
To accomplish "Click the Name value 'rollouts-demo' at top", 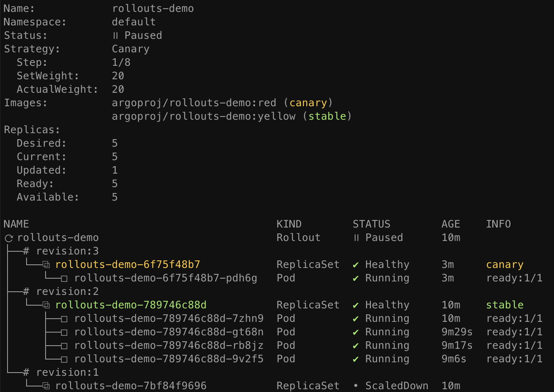I will tap(153, 9).
